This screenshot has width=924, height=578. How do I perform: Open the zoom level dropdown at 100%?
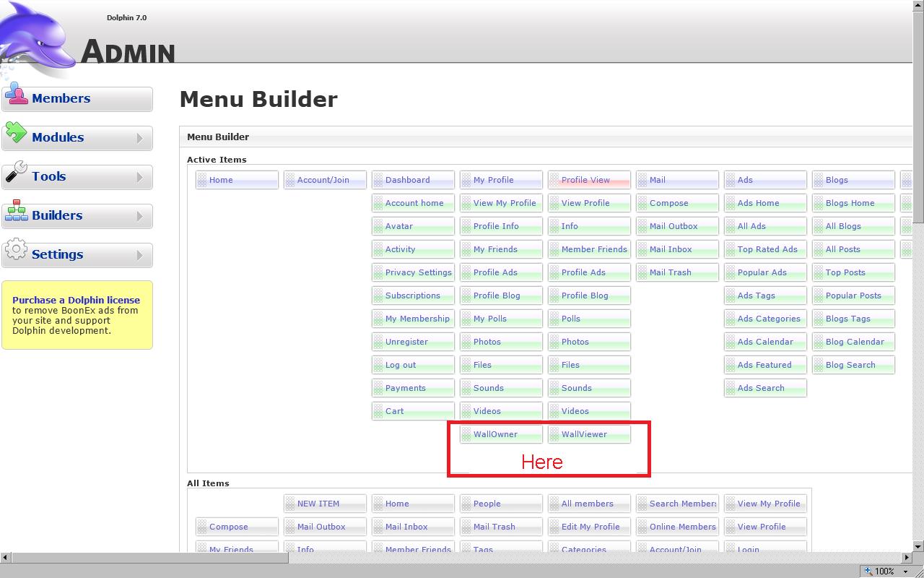(905, 571)
